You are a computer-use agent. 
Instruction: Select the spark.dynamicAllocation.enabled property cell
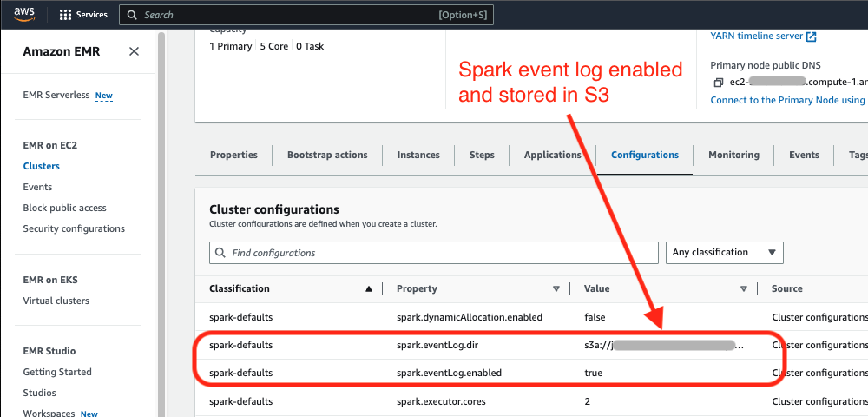pyautogui.click(x=469, y=318)
